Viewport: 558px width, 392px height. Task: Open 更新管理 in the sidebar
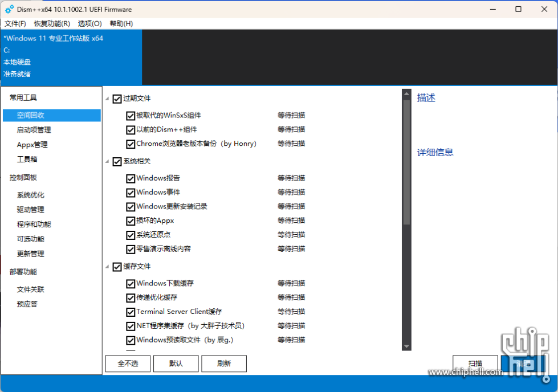[31, 254]
